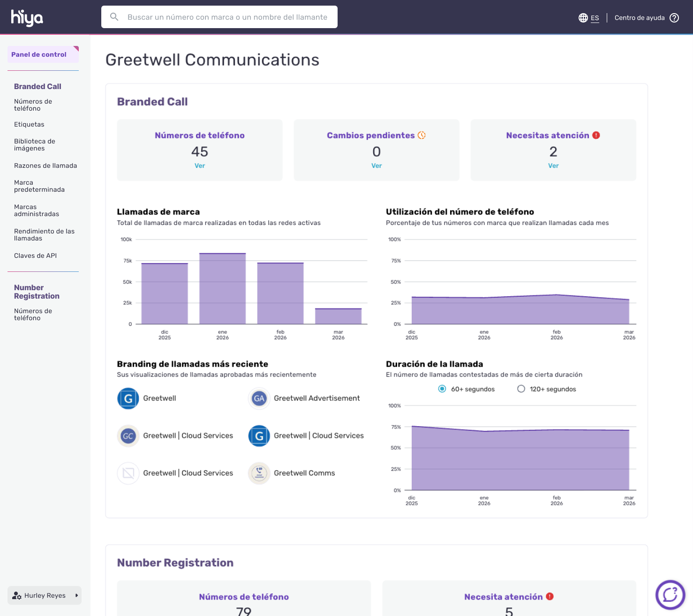Open the chat support bubble icon
Screen dimensions: 693x616
pos(670,594)
